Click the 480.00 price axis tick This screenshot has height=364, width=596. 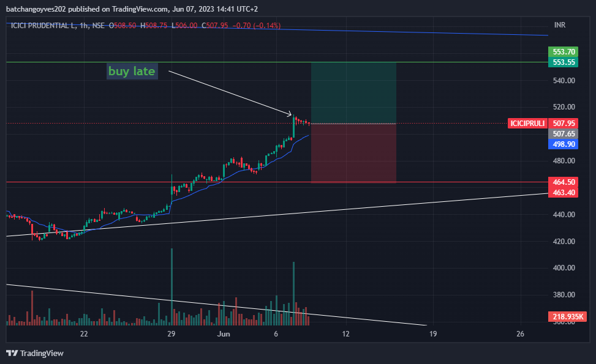coord(564,161)
